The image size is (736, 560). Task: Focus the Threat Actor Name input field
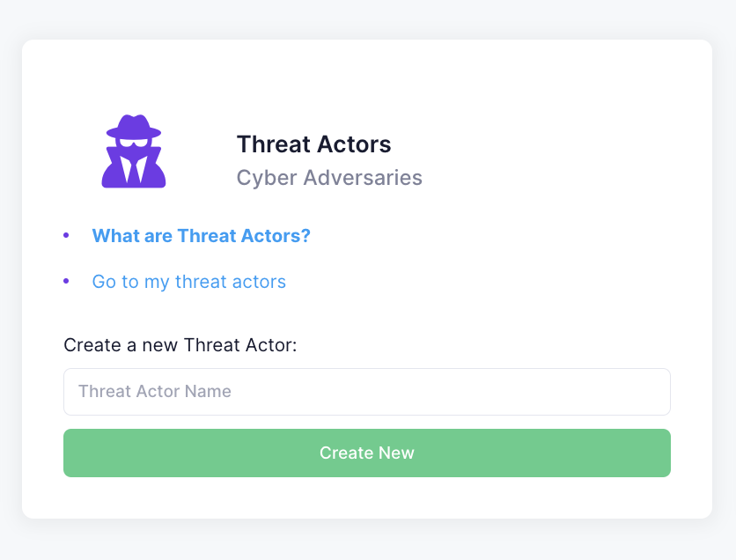(367, 392)
